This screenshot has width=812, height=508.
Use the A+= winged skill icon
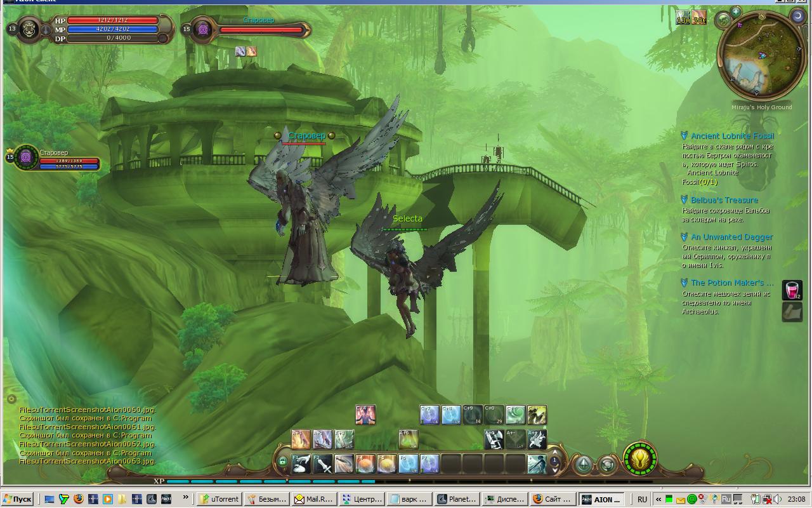coord(537,439)
